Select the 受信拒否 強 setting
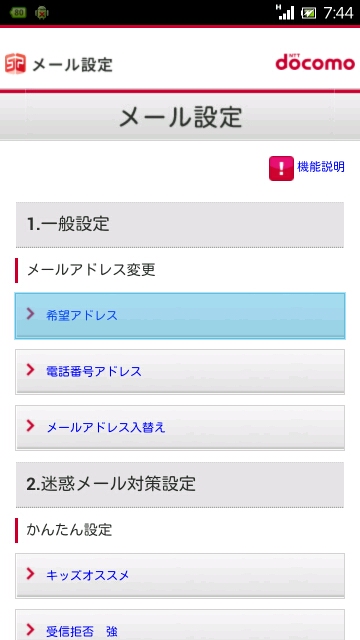 180,625
